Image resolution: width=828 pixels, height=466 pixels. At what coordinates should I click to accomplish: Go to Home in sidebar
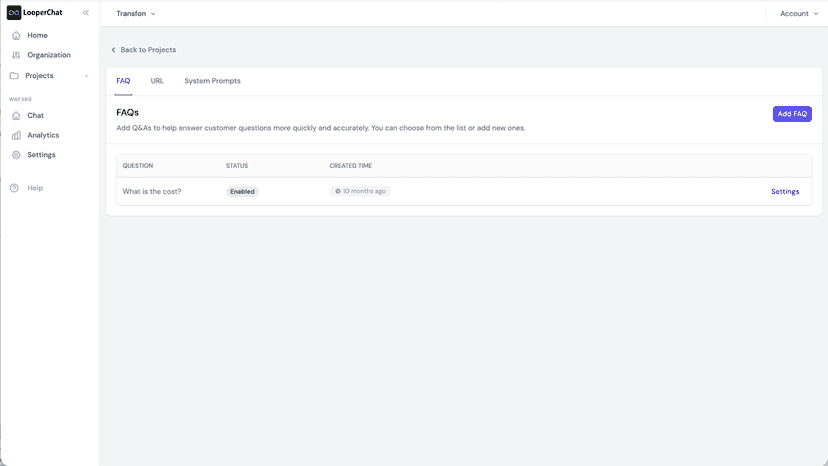point(37,35)
